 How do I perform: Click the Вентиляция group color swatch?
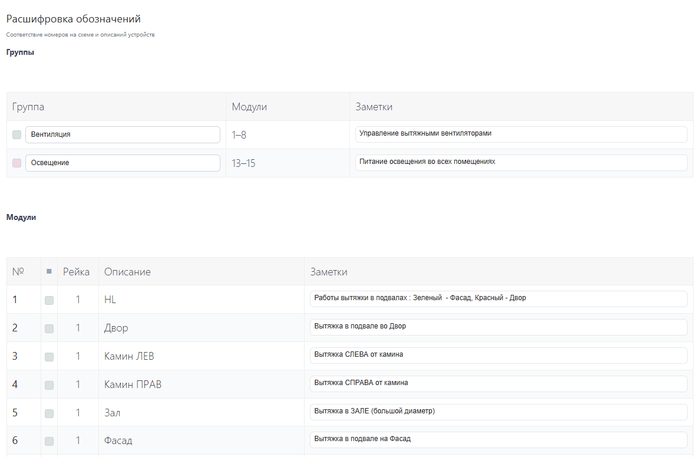point(17,134)
